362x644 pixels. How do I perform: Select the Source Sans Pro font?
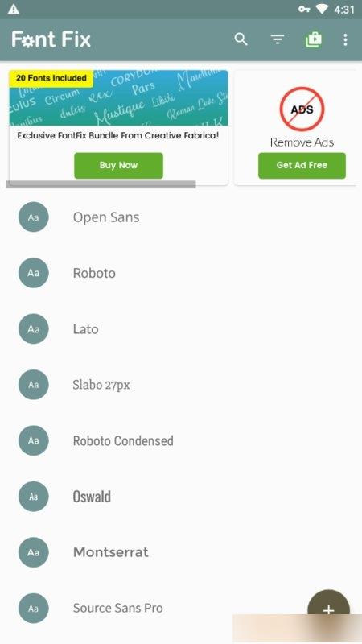click(x=181, y=608)
